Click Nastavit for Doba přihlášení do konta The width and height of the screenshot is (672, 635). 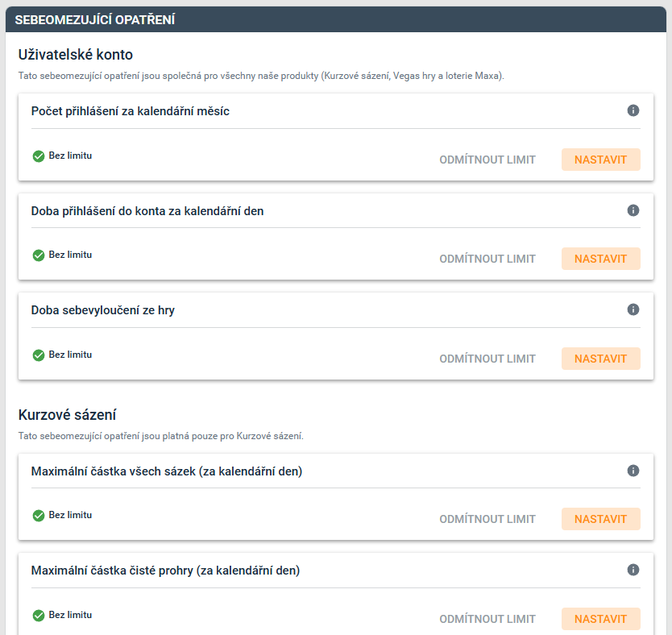(x=600, y=259)
